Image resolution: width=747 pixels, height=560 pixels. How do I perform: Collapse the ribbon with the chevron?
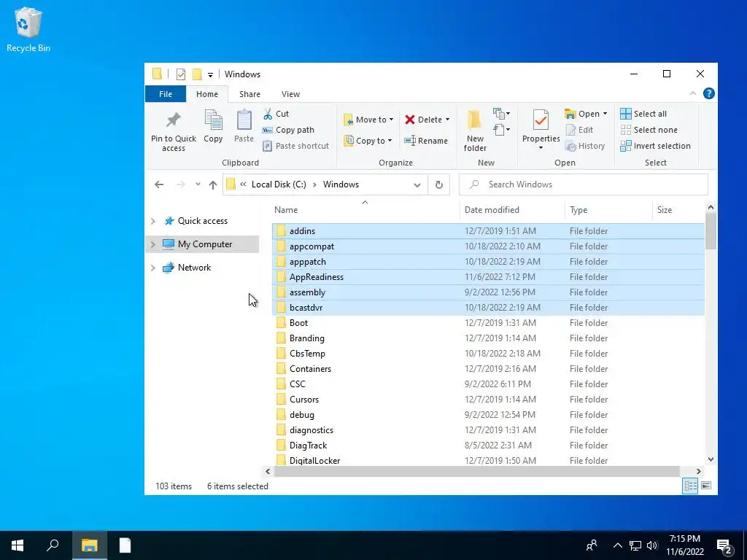click(x=693, y=94)
